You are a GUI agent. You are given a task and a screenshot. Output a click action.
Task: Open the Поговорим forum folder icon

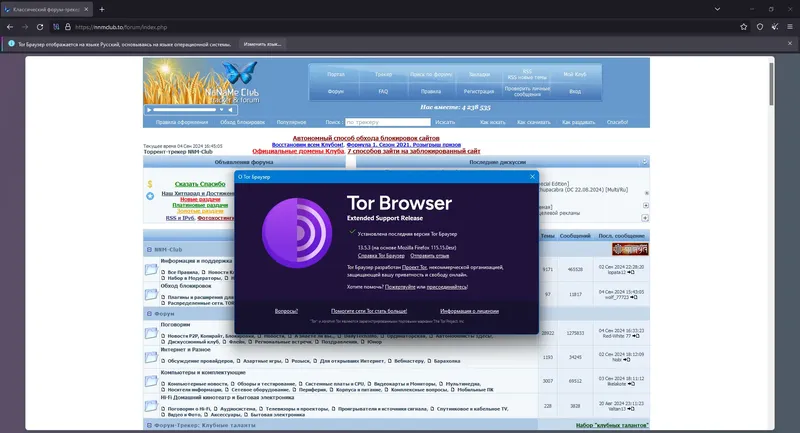151,333
